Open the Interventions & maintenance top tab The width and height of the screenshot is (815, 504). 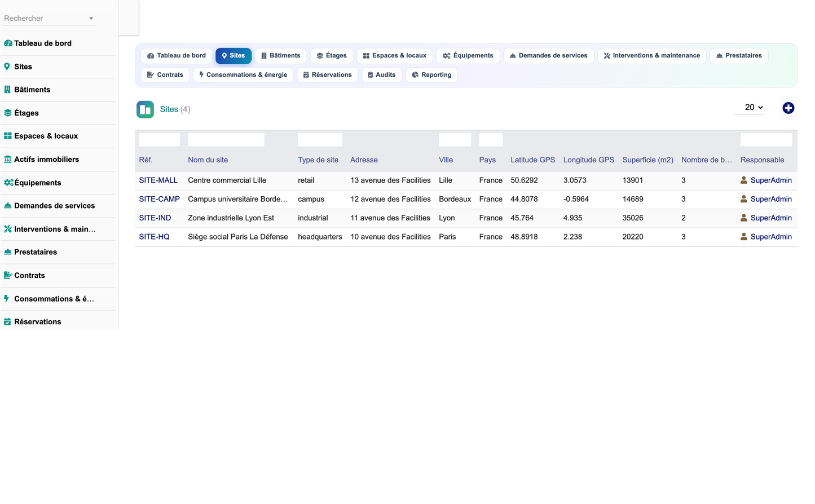[652, 56]
